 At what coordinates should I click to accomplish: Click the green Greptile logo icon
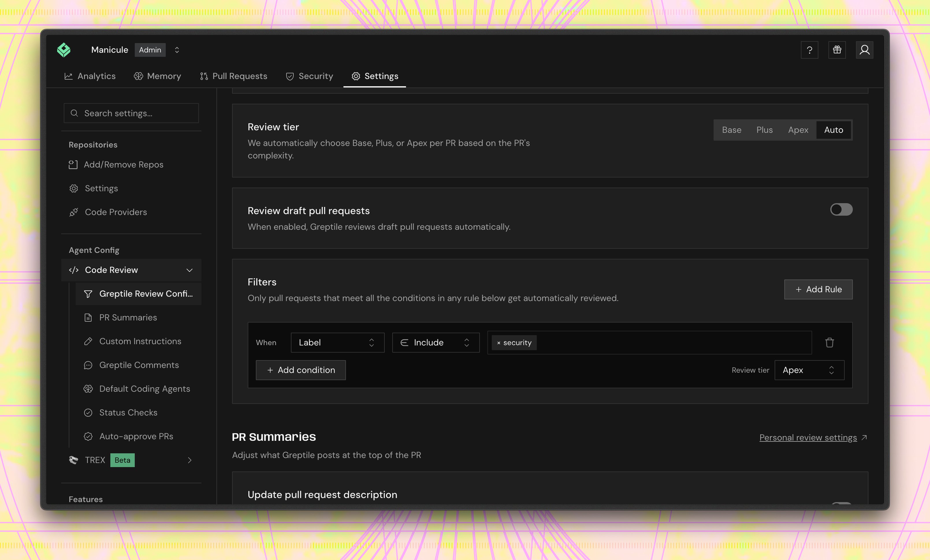[x=64, y=50]
